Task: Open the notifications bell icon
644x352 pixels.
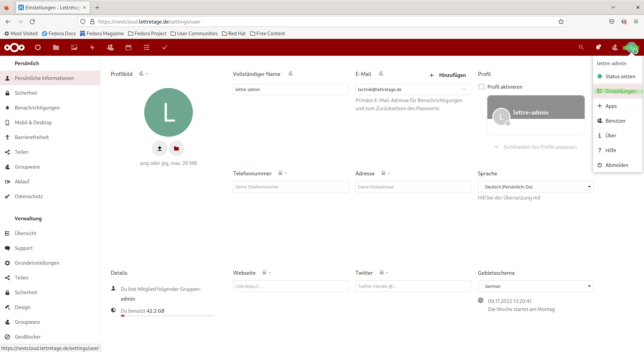Action: pos(599,47)
